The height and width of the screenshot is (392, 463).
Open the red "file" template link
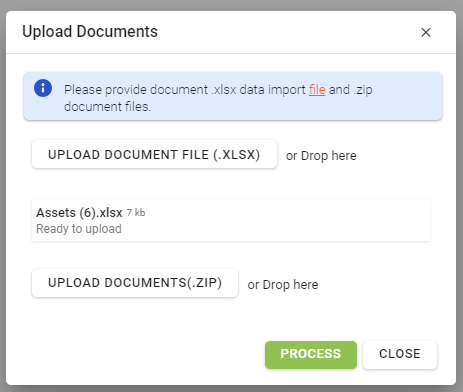click(x=317, y=90)
